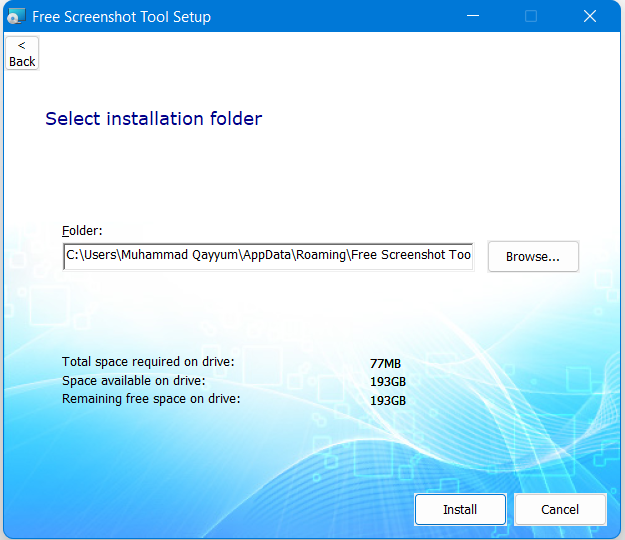
Task: Click 'Total space required on drive:' label
Action: pyautogui.click(x=148, y=362)
